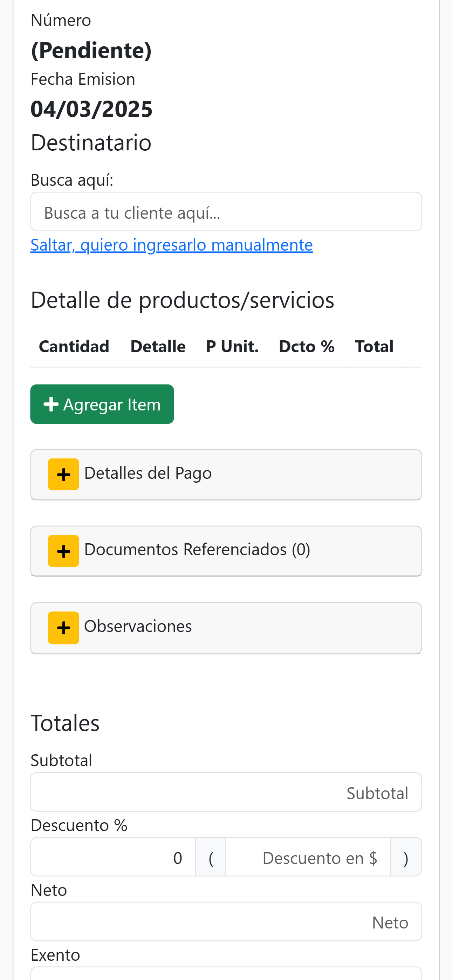Click the P Unit. column header
The width and height of the screenshot is (452, 980).
click(232, 346)
